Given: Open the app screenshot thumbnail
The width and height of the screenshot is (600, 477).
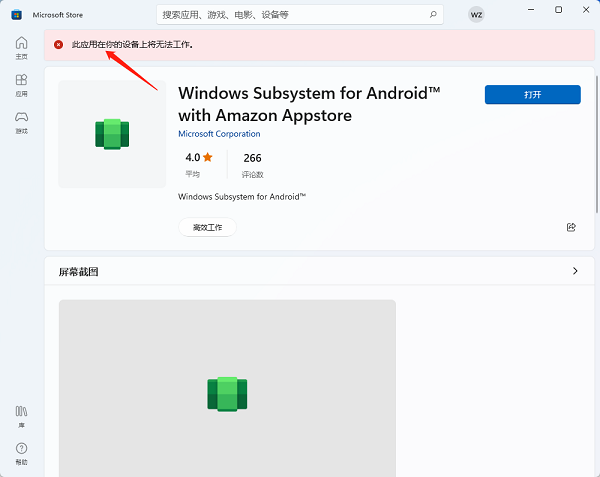Looking at the screenshot, I should [227, 388].
